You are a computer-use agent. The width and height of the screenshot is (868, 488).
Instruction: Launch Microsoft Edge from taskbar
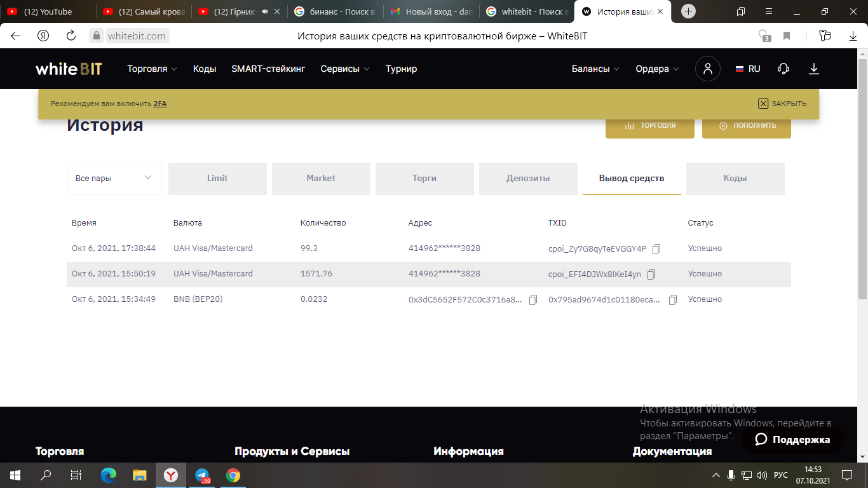coord(109,475)
